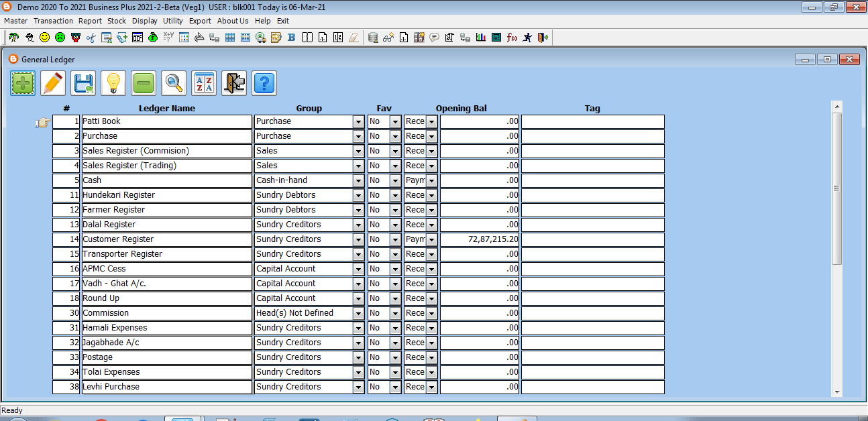868x421 pixels.
Task: Click the green minus Delete icon
Action: (144, 83)
